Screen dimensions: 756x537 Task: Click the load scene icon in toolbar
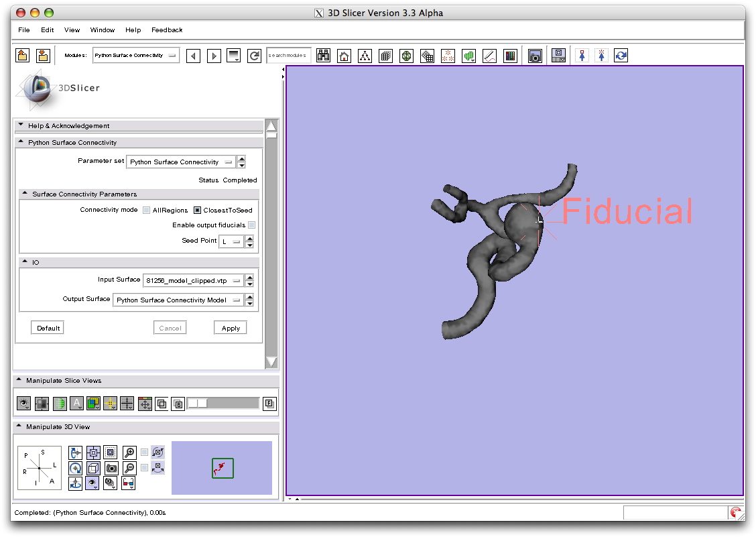coord(22,56)
